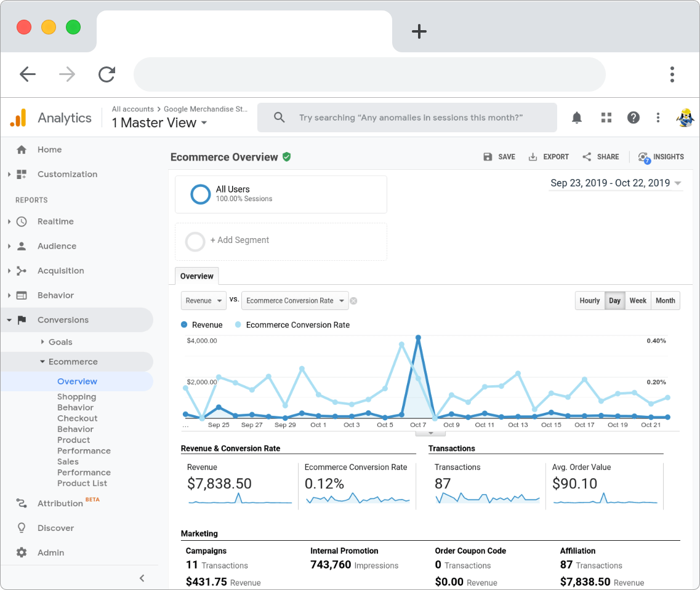Open the Google apps grid icon
The width and height of the screenshot is (700, 590).
[x=606, y=117]
